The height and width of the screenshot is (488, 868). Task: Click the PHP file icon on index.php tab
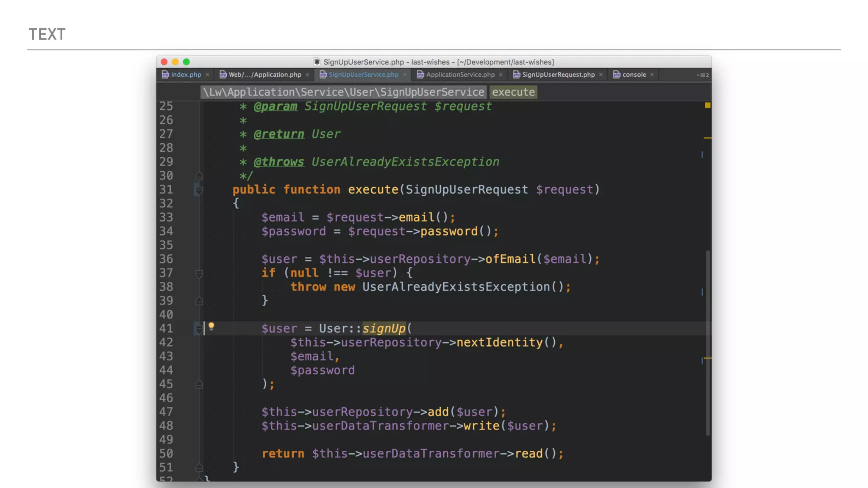(165, 75)
